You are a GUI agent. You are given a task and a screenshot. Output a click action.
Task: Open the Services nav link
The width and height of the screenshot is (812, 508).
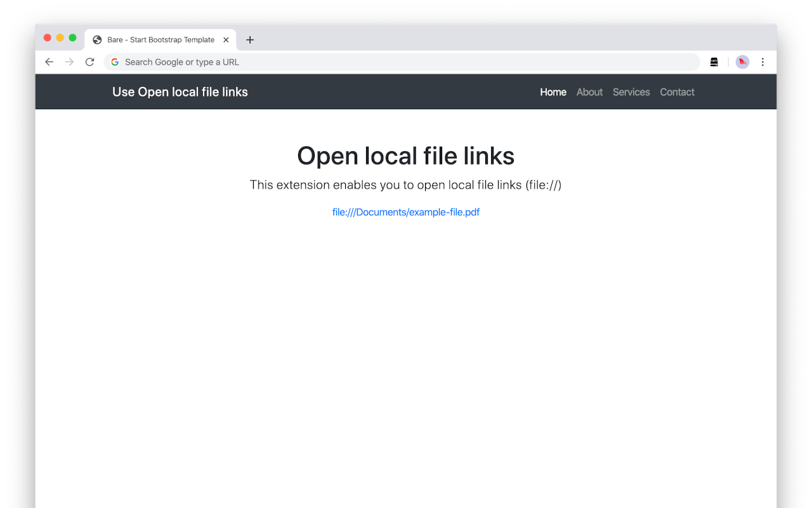coord(631,92)
